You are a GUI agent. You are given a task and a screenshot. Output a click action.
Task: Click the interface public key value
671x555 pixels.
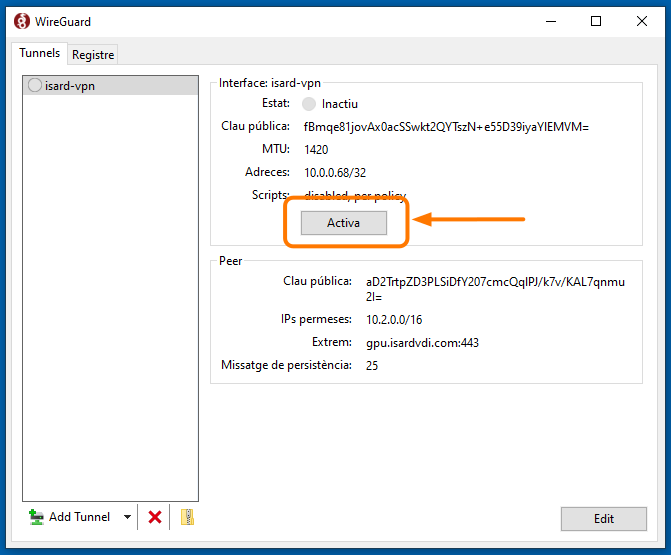pyautogui.click(x=446, y=127)
